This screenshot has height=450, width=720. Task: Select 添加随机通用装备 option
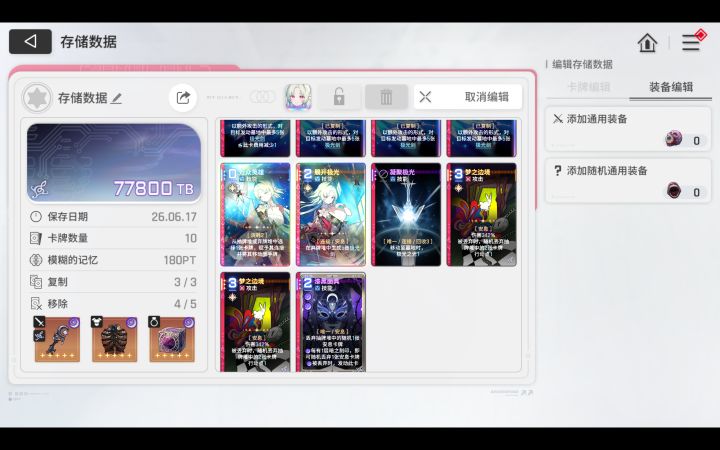628,180
